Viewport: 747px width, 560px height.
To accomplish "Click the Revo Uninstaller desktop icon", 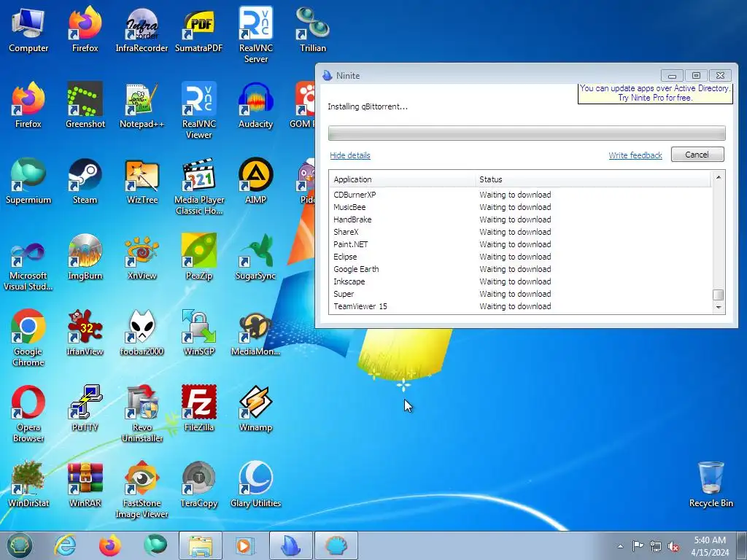I will click(x=142, y=414).
